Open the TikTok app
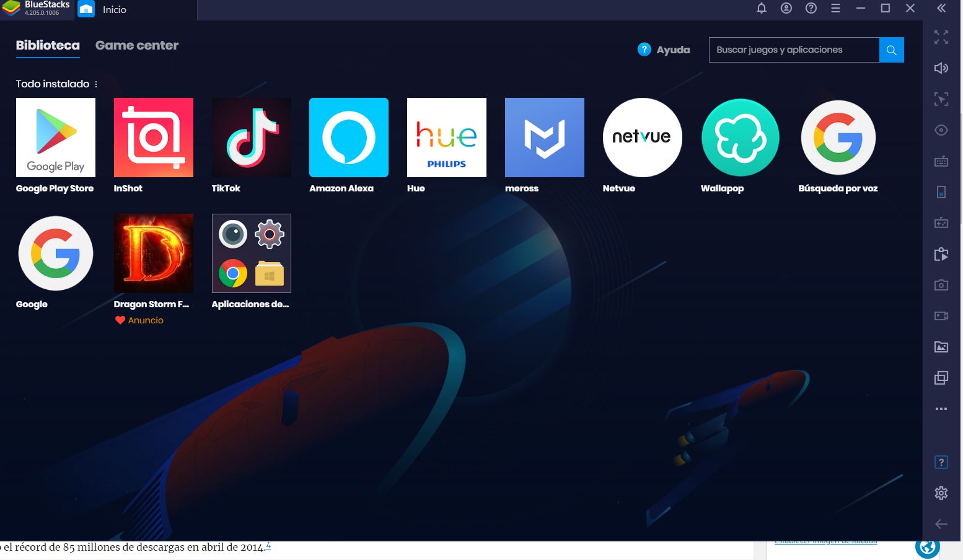 (251, 138)
